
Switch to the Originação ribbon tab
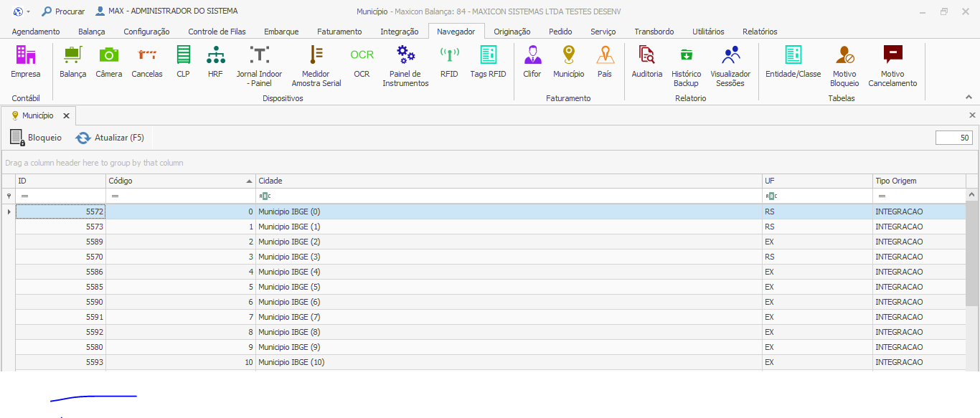(x=512, y=32)
